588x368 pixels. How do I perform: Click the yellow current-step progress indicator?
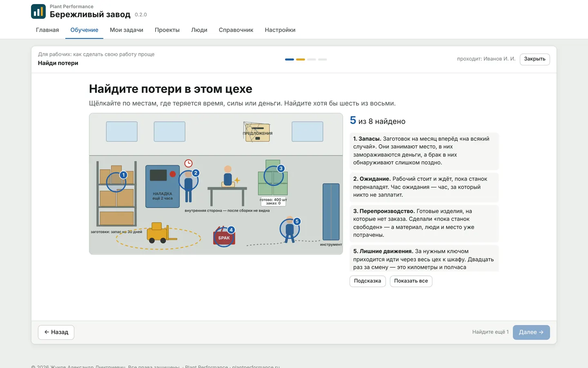coord(301,60)
